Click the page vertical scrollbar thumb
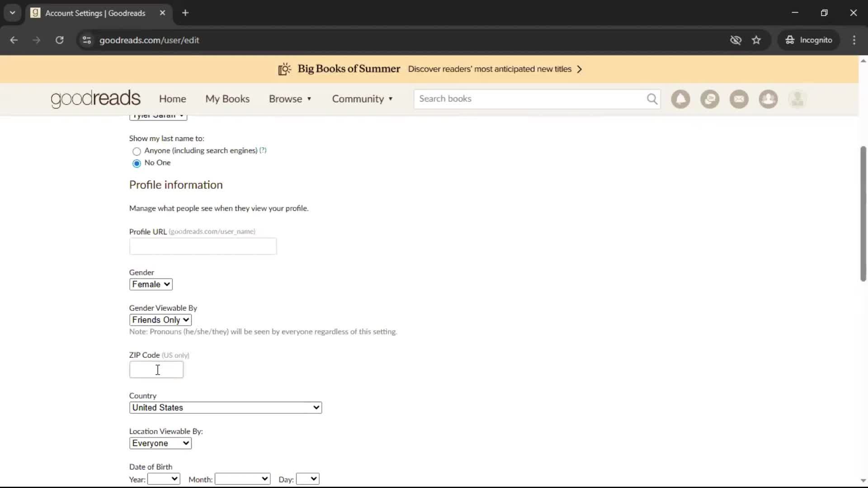 pyautogui.click(x=863, y=214)
